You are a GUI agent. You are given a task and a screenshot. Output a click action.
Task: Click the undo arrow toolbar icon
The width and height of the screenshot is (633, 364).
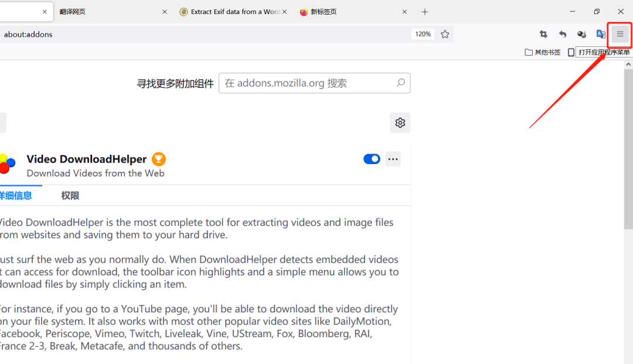point(562,35)
